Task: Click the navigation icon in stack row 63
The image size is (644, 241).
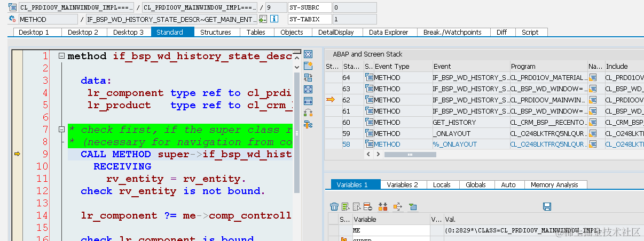Action: coord(593,89)
